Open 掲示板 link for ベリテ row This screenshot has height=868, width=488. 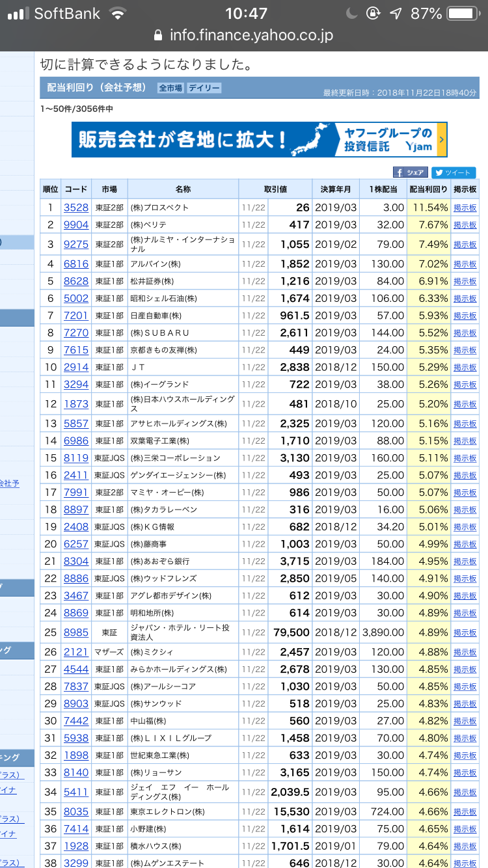[465, 225]
